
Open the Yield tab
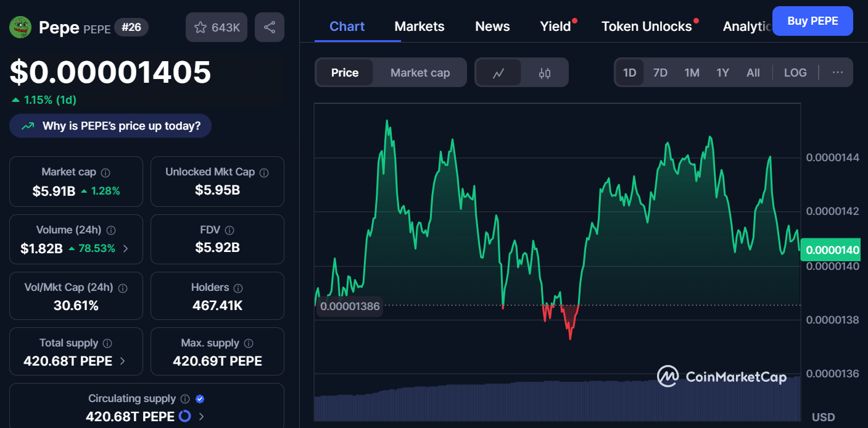pyautogui.click(x=555, y=27)
